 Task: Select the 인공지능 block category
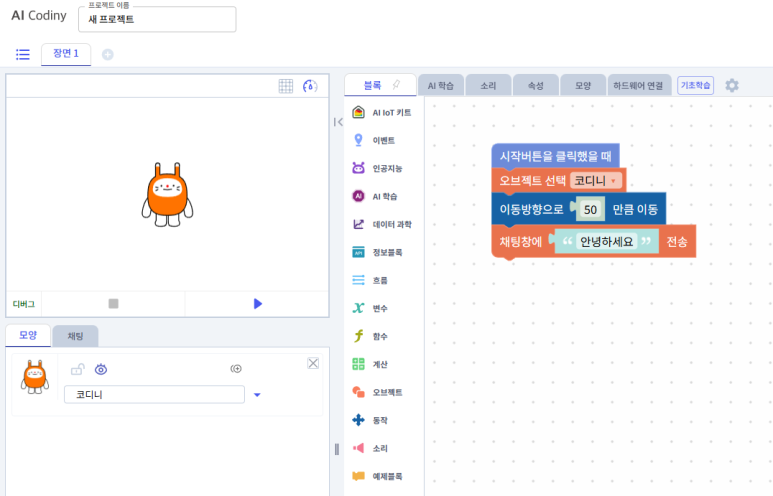(x=378, y=168)
